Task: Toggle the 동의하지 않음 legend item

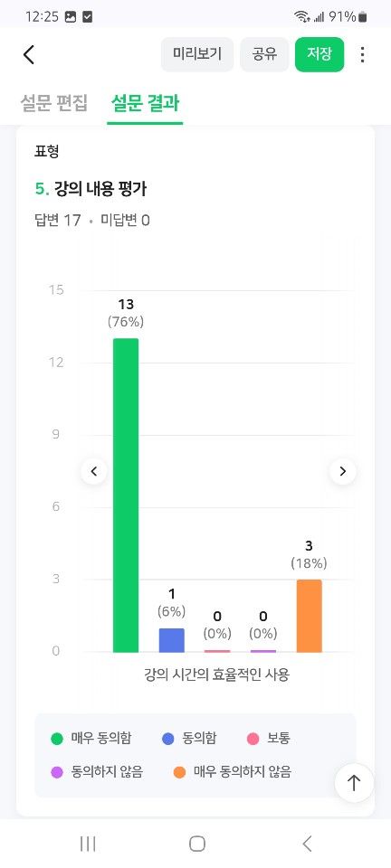Action: [x=97, y=771]
